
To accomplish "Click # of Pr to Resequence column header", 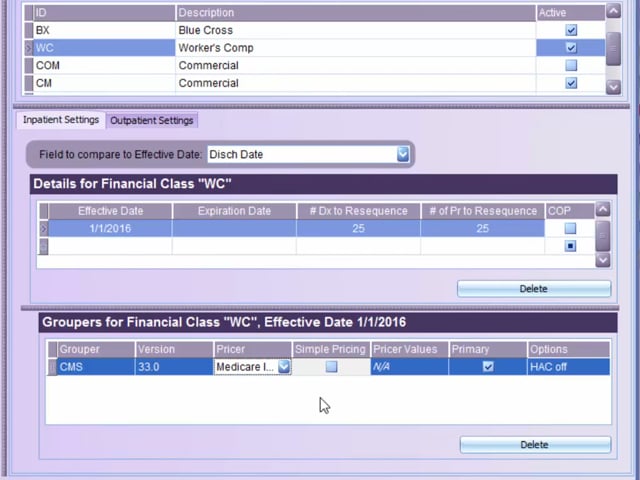I will tap(482, 211).
